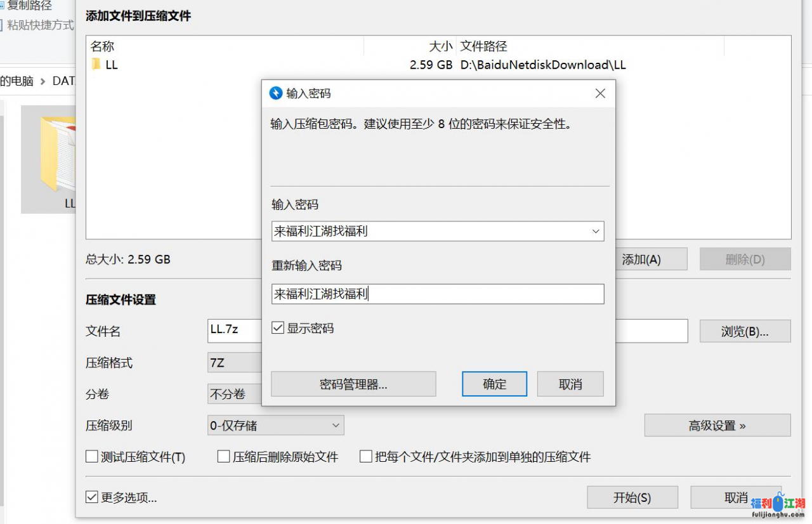Expand the password history dropdown arrow
This screenshot has height=524, width=812.
[x=596, y=232]
